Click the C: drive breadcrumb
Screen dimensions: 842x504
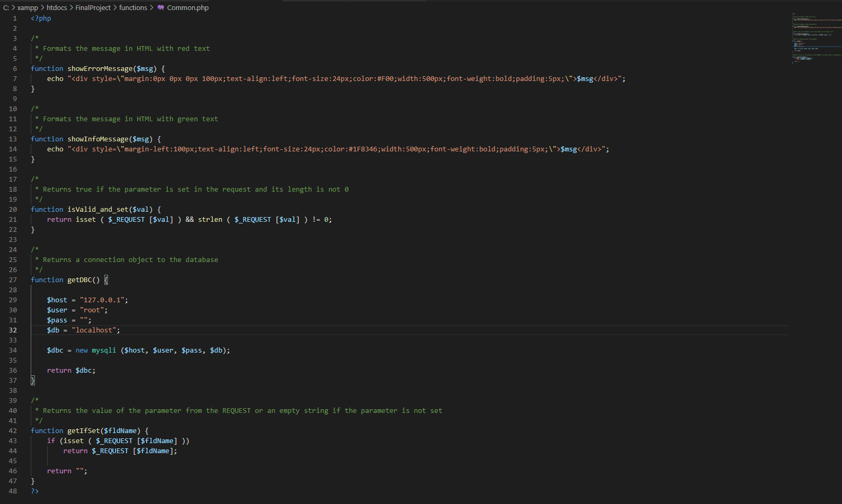tap(6, 7)
